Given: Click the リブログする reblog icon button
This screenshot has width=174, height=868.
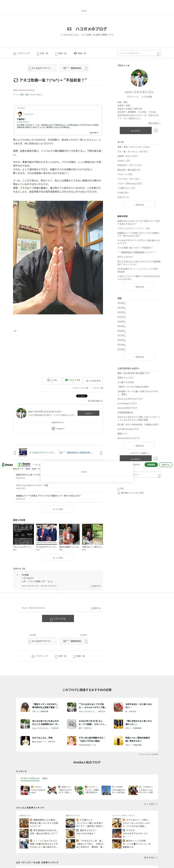Looking at the screenshot, I should 93,380.
